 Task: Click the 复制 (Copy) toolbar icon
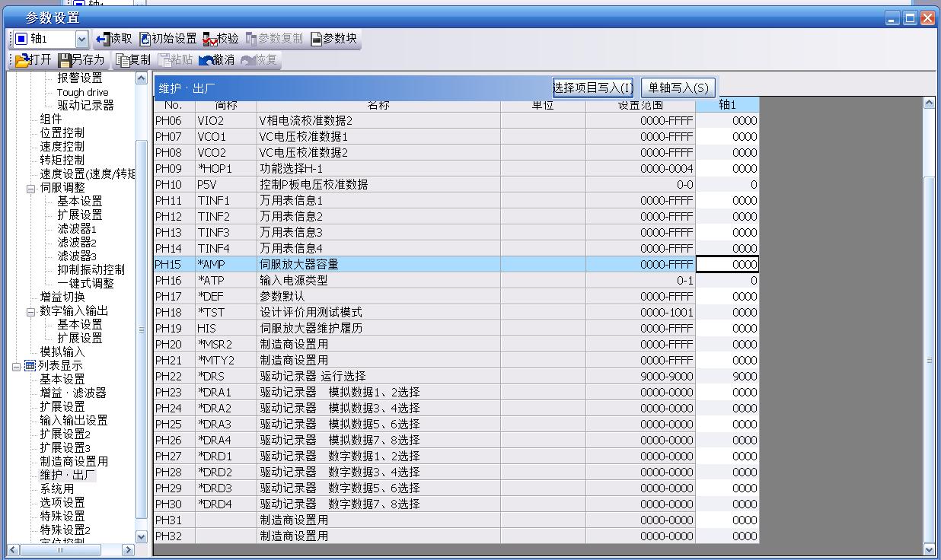122,60
